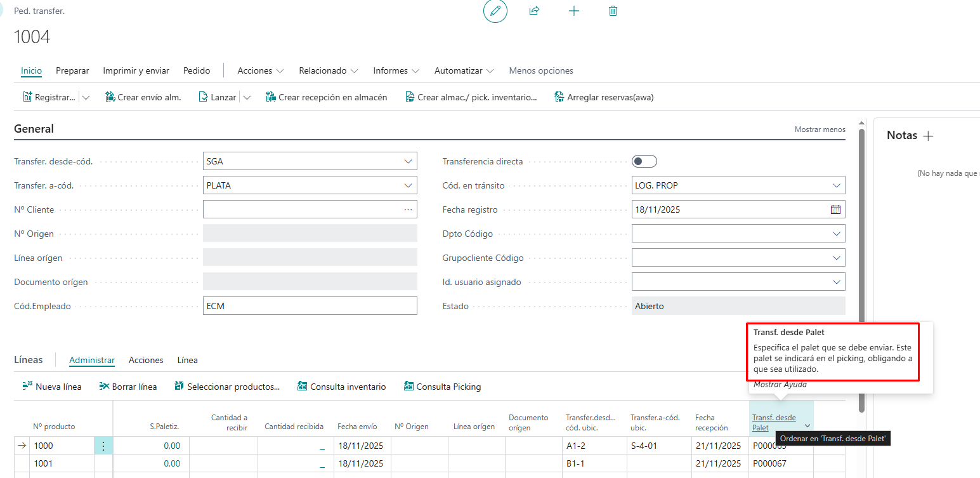Click Arreglar reservas(awa) action
The height and width of the screenshot is (478, 980).
coord(603,97)
